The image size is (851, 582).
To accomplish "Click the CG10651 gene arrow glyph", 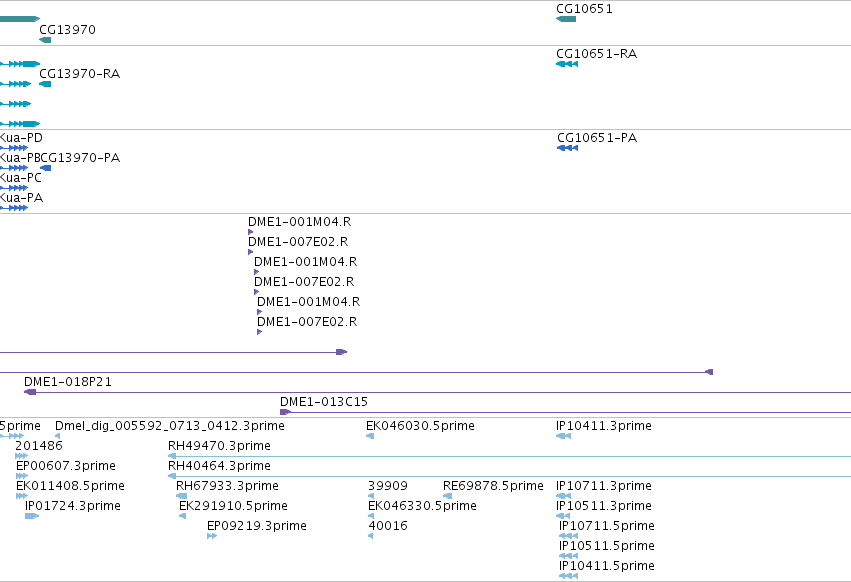I will tap(566, 19).
